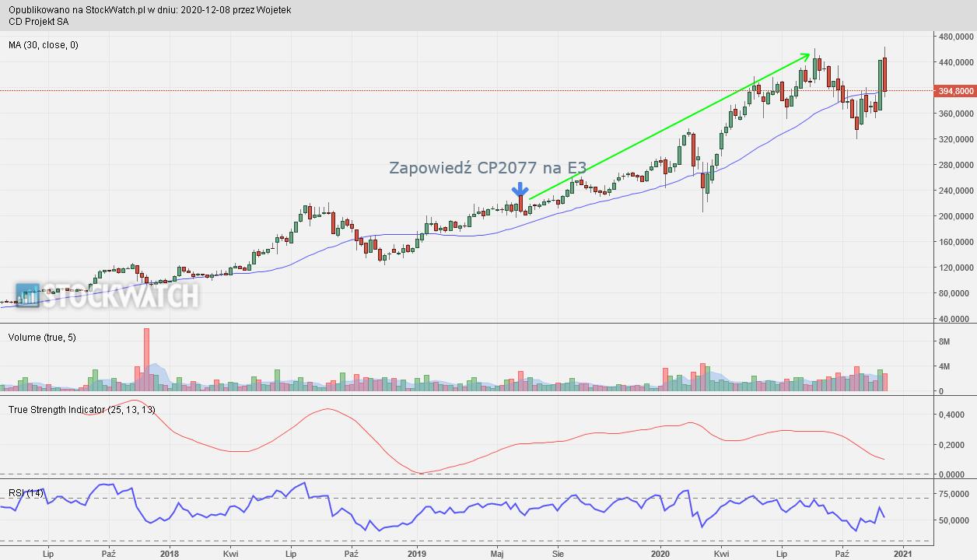
Task: Click the "Opublikowano na StockWatch.pl" header line
Action: pos(150,10)
